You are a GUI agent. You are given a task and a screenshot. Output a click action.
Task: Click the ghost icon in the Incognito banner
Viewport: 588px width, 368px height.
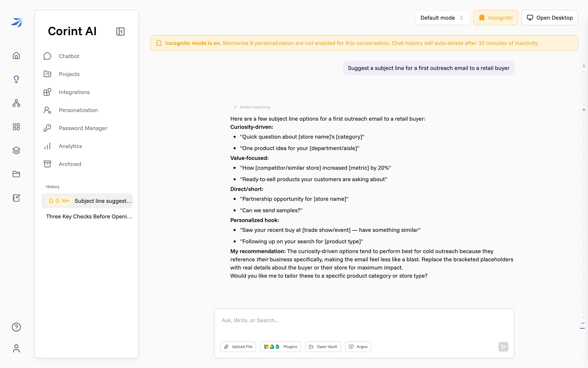(x=159, y=43)
